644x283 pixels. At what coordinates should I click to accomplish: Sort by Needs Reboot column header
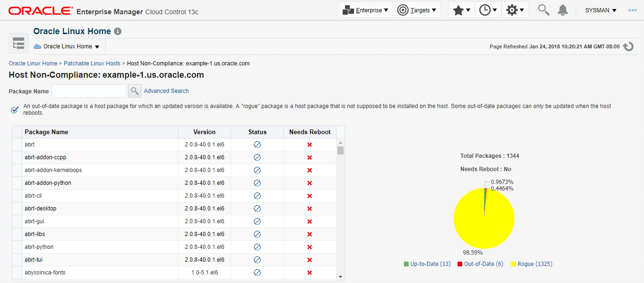coord(310,132)
